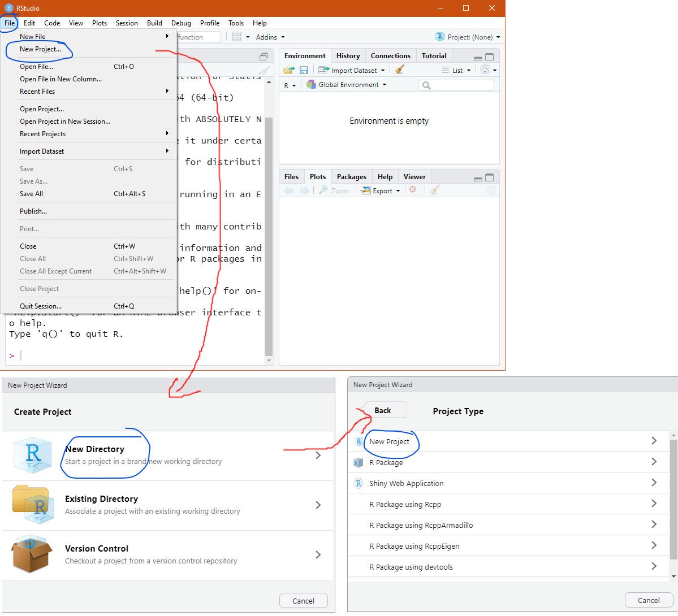Click the load workspace folder icon
This screenshot has width=678, height=616.
point(289,70)
